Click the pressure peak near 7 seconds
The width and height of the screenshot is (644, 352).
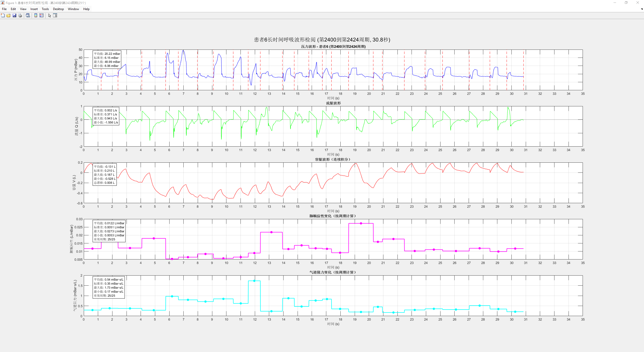pyautogui.click(x=183, y=51)
